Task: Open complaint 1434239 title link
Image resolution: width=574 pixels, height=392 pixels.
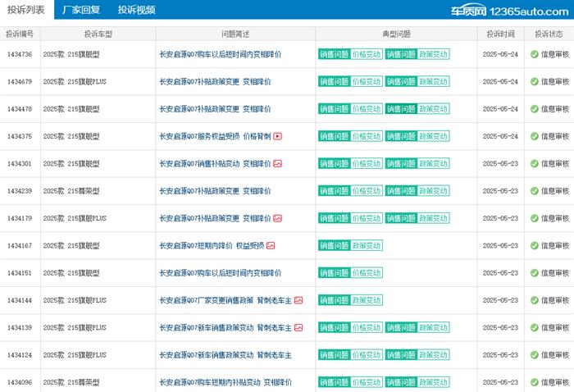Action: pos(215,191)
